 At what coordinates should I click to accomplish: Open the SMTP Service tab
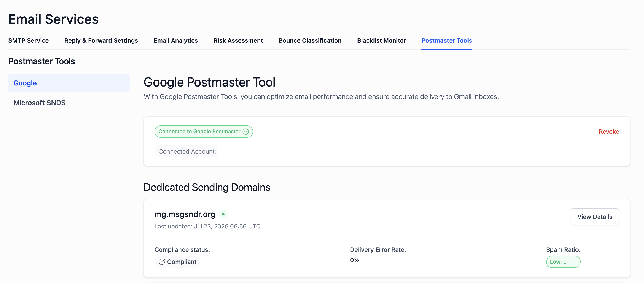pos(29,40)
